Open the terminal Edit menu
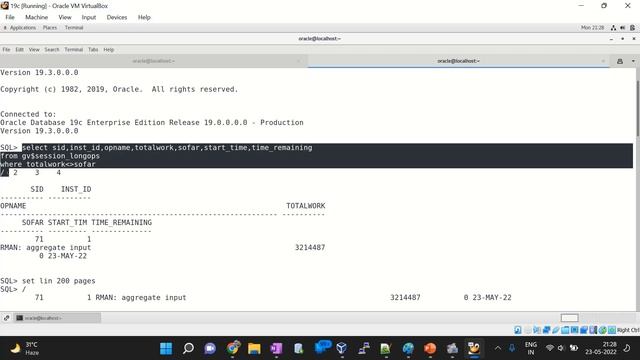This screenshot has height=360, width=640. [x=19, y=49]
